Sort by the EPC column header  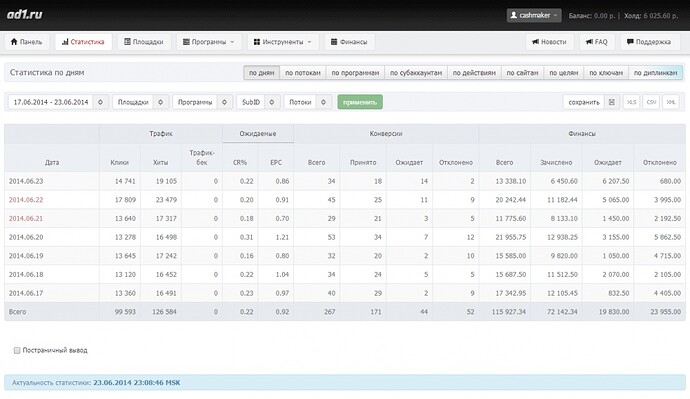276,162
